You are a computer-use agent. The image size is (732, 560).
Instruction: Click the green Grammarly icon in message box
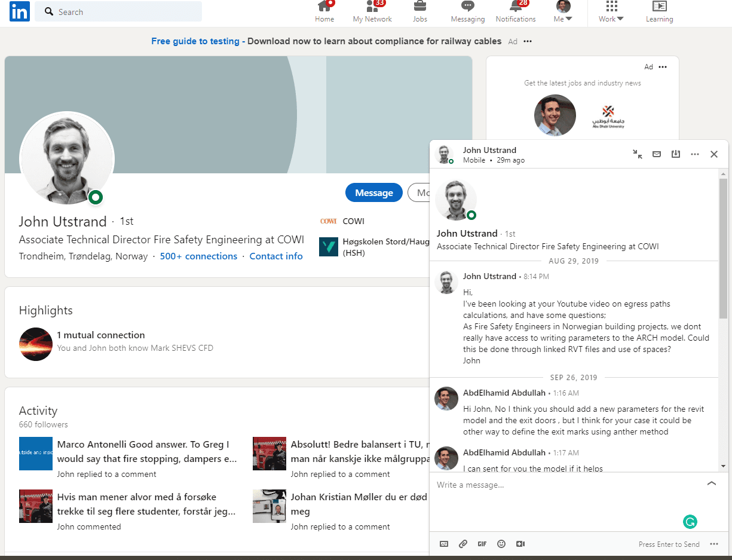tap(690, 522)
